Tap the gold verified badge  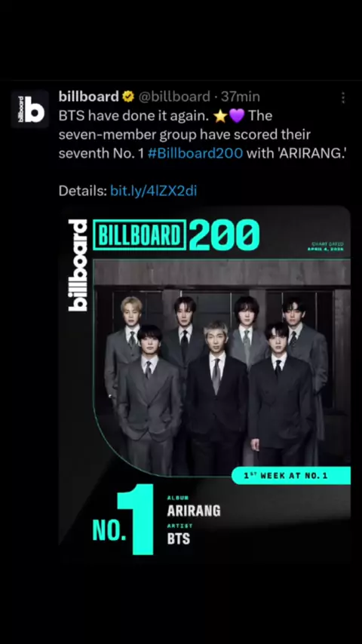128,97
